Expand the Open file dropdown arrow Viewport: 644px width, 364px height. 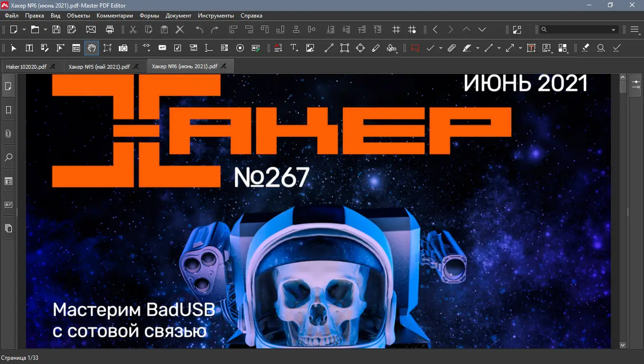45,29
